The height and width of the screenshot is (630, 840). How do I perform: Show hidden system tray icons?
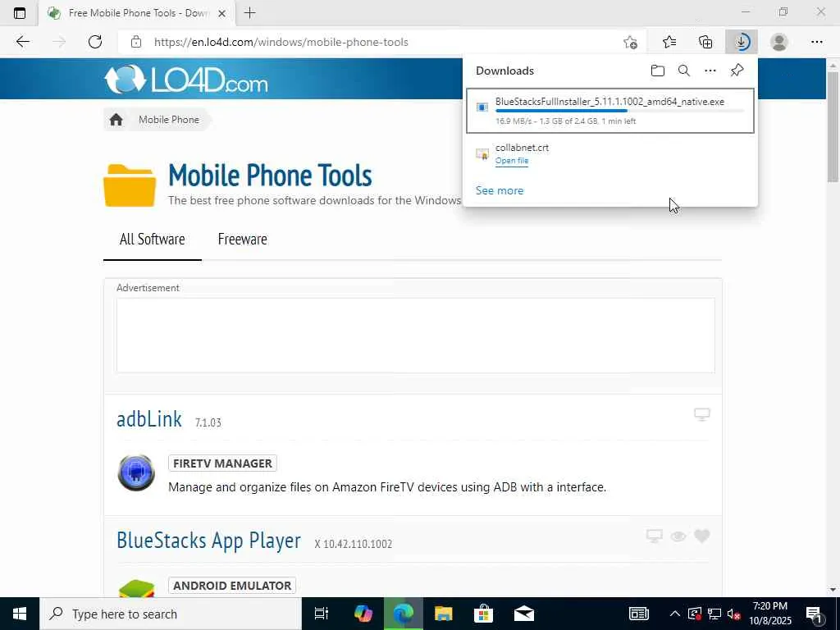[675, 614]
